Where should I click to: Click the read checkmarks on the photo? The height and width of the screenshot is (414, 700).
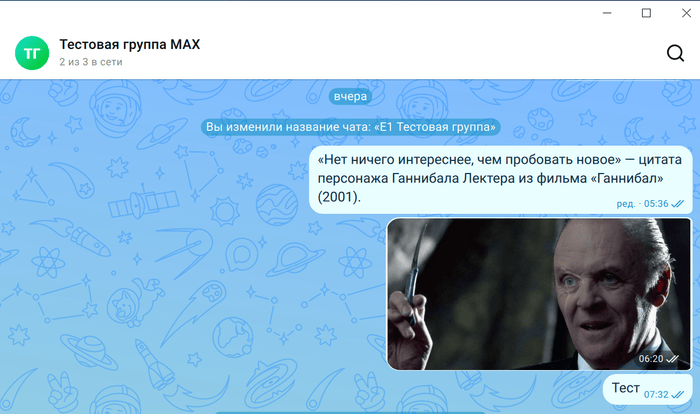pos(672,359)
